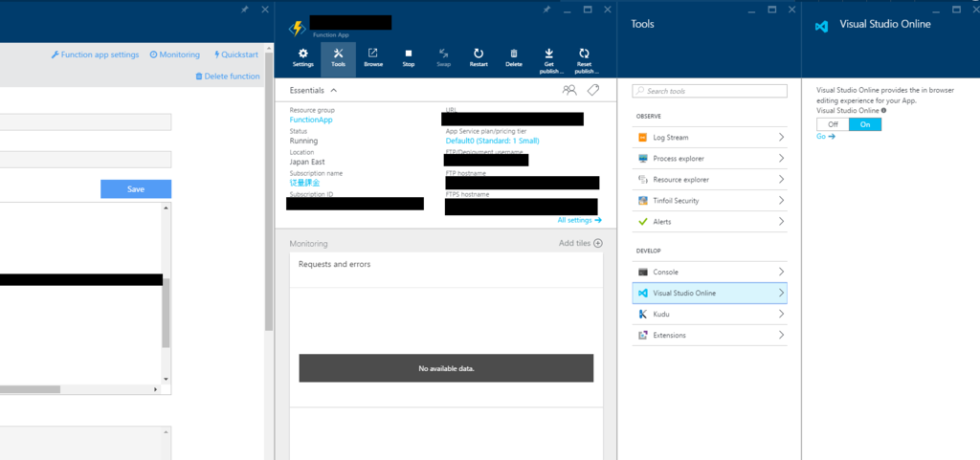Select the Tinfoil Security tool entry
The height and width of the screenshot is (460, 980).
709,200
